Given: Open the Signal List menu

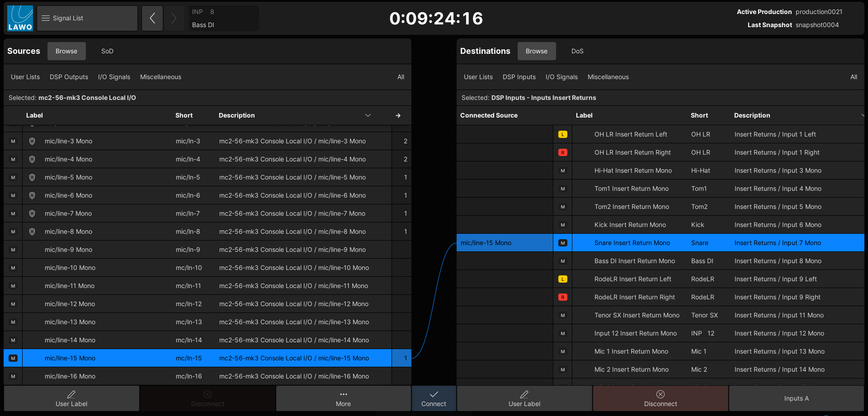Looking at the screenshot, I should [87, 18].
